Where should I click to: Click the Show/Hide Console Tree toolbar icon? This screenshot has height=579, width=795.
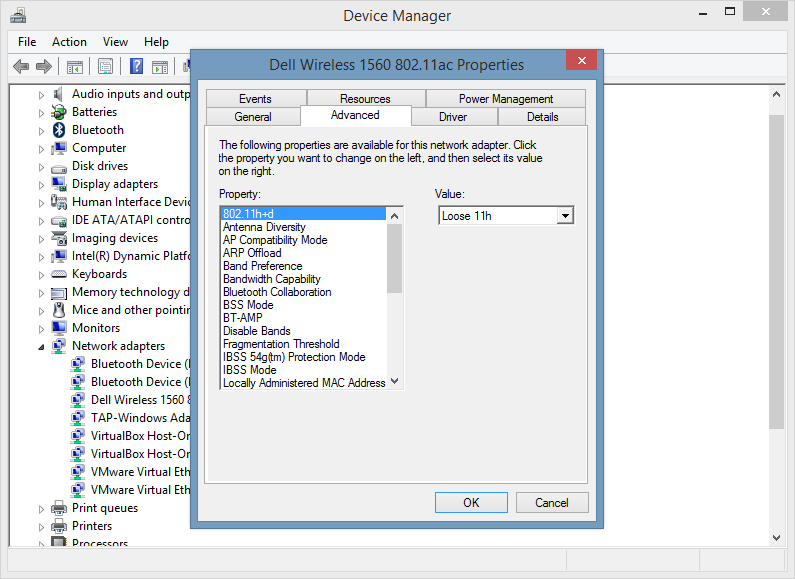coord(75,66)
